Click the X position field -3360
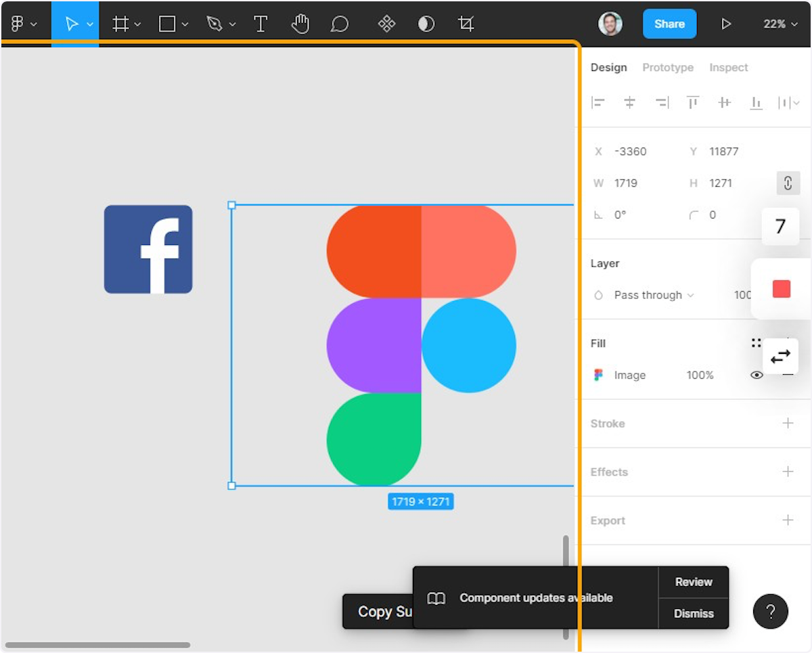Screen dimensions: 812x653 (631, 152)
